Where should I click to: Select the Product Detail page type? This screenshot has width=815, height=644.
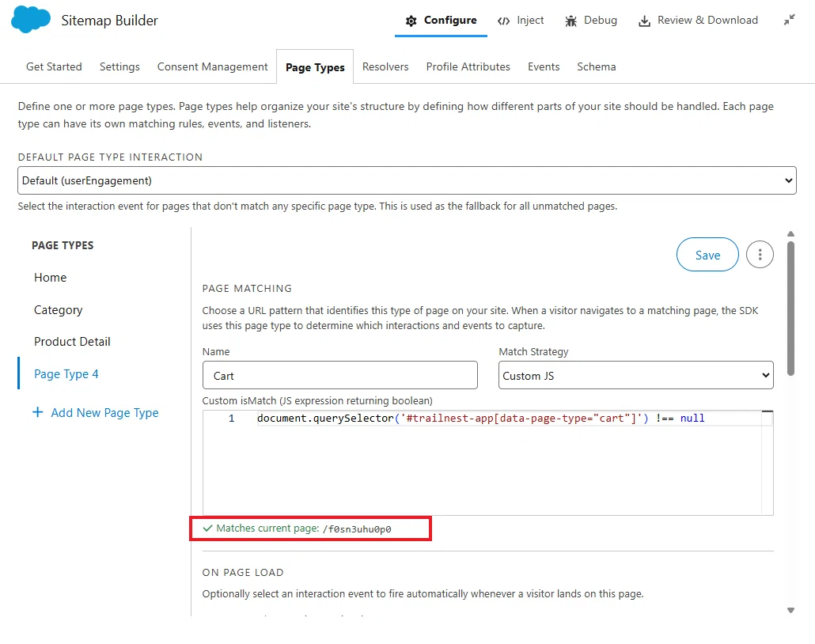pos(72,342)
